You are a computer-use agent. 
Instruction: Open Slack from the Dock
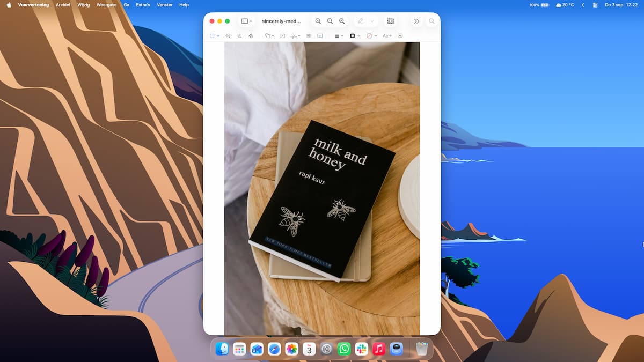pos(361,349)
